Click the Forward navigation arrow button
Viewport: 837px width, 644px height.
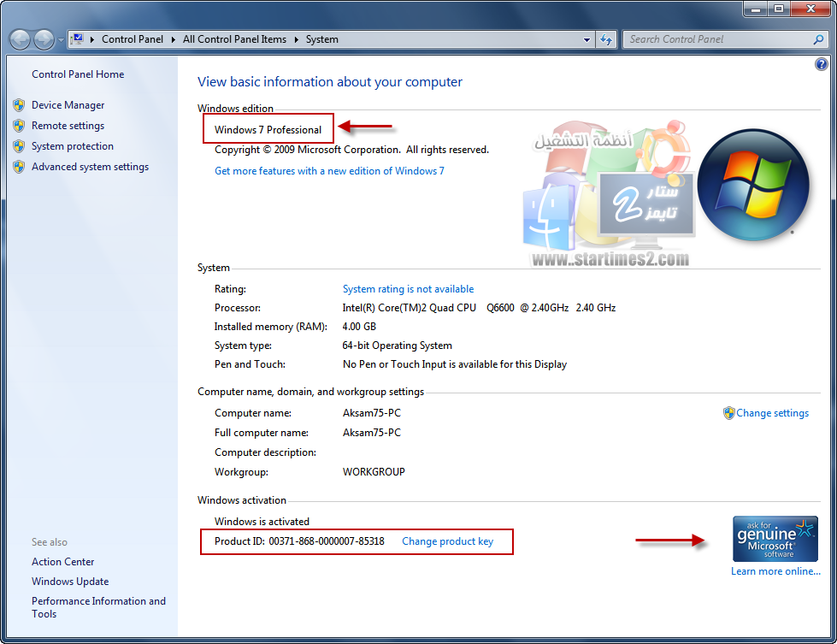point(44,39)
